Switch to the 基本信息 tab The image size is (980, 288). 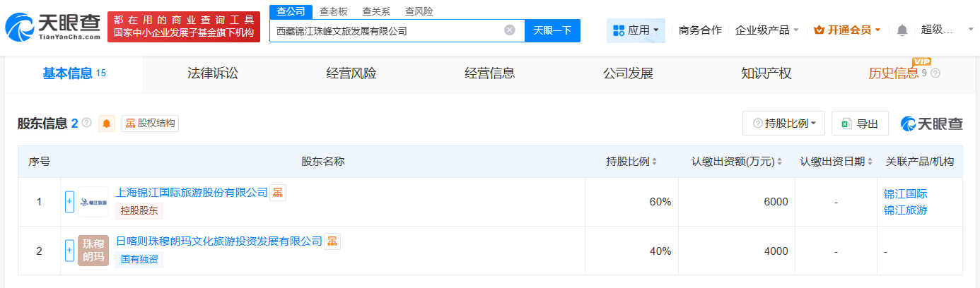tap(74, 73)
